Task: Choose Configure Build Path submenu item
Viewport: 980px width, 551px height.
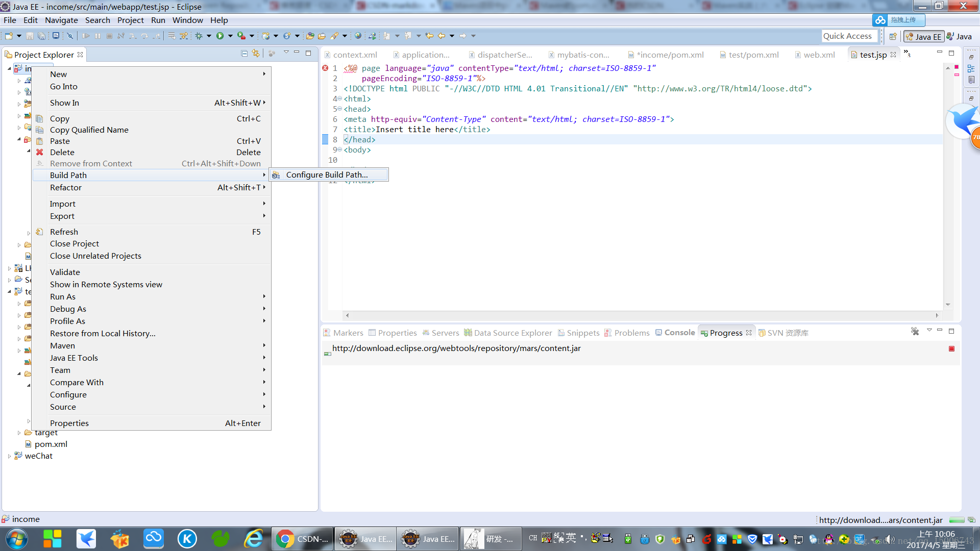Action: [x=329, y=174]
